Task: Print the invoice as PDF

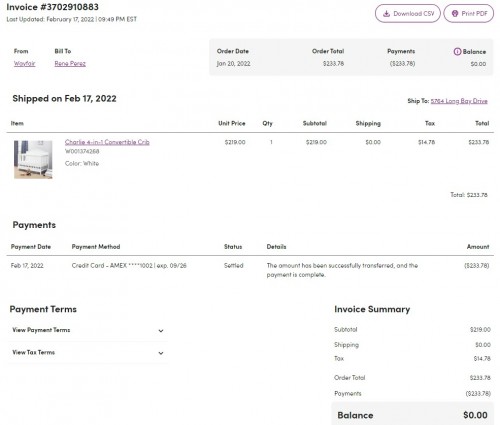Action: (x=469, y=14)
